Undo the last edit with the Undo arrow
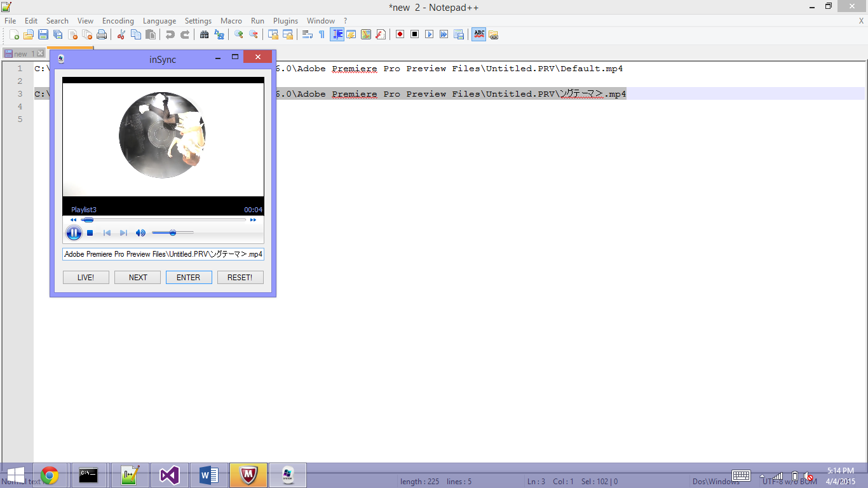Screen dimensions: 868x488 170,34
